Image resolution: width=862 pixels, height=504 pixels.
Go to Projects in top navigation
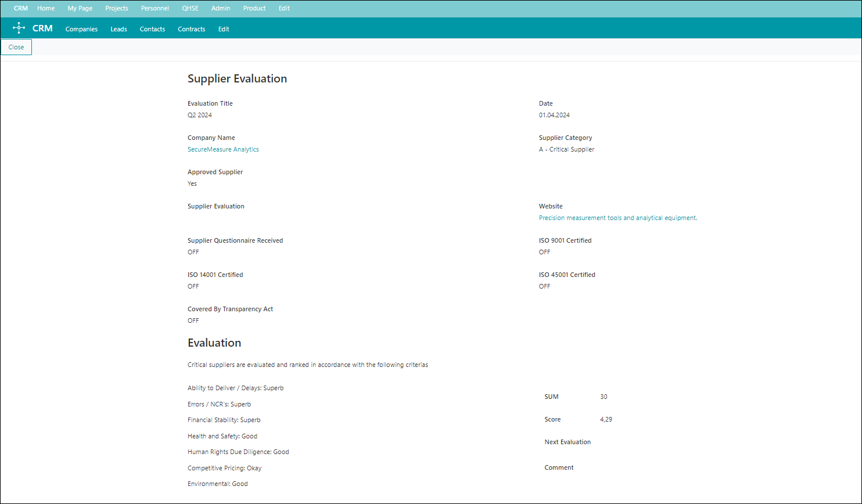pos(117,8)
